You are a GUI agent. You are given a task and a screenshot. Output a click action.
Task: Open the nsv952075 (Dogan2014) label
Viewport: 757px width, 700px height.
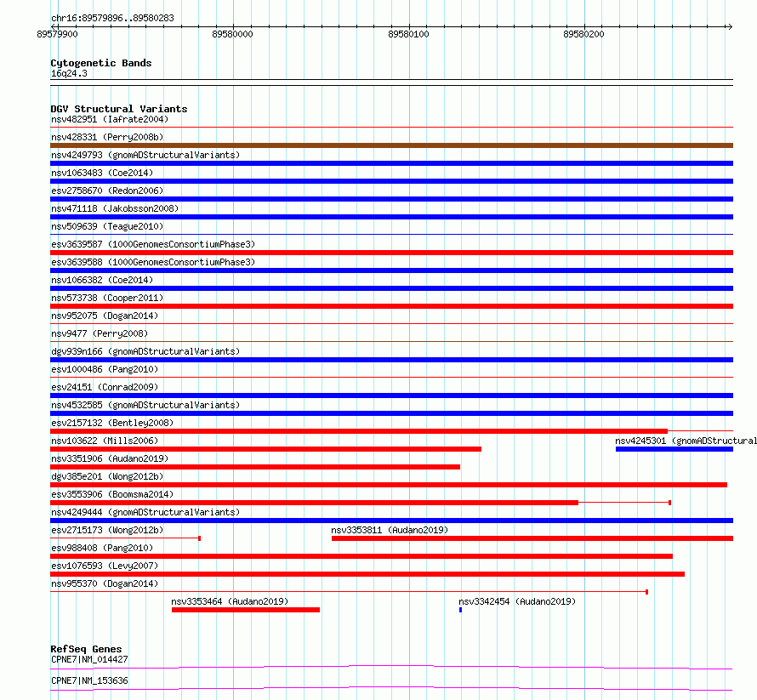105,316
